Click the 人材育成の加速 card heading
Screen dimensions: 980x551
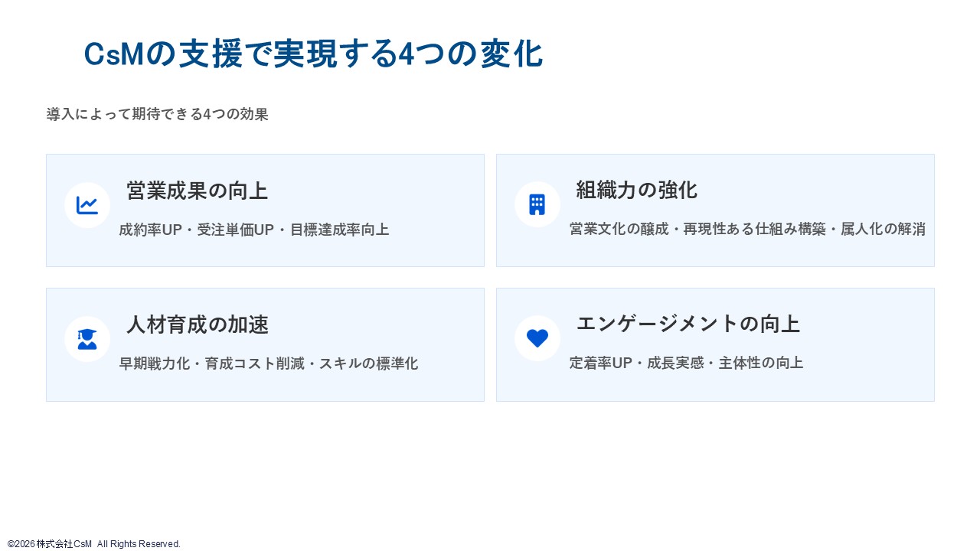point(197,324)
